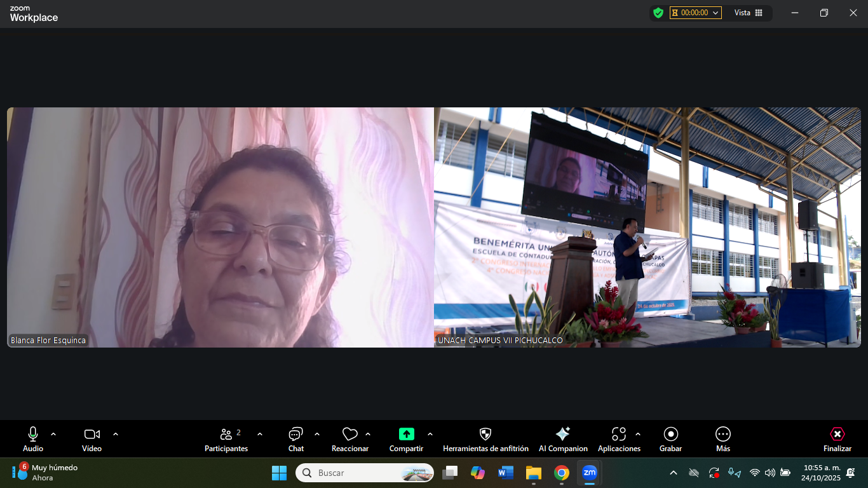Open the Aplicaciones menu icon
Image resolution: width=868 pixels, height=488 pixels.
[x=618, y=435]
